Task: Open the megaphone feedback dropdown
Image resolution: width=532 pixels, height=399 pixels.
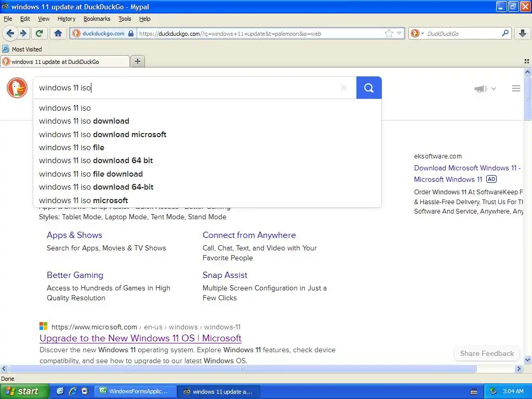Action: pyautogui.click(x=485, y=88)
